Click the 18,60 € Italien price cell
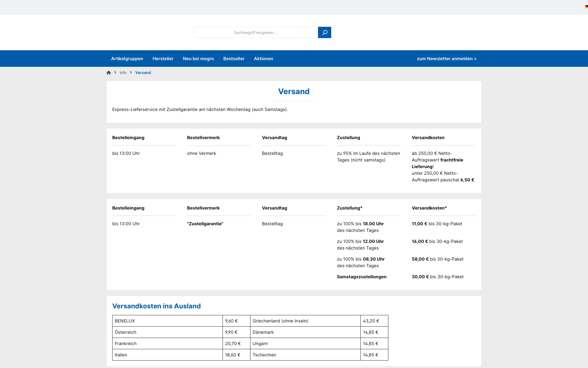Image resolution: width=588 pixels, height=368 pixels. [x=236, y=355]
